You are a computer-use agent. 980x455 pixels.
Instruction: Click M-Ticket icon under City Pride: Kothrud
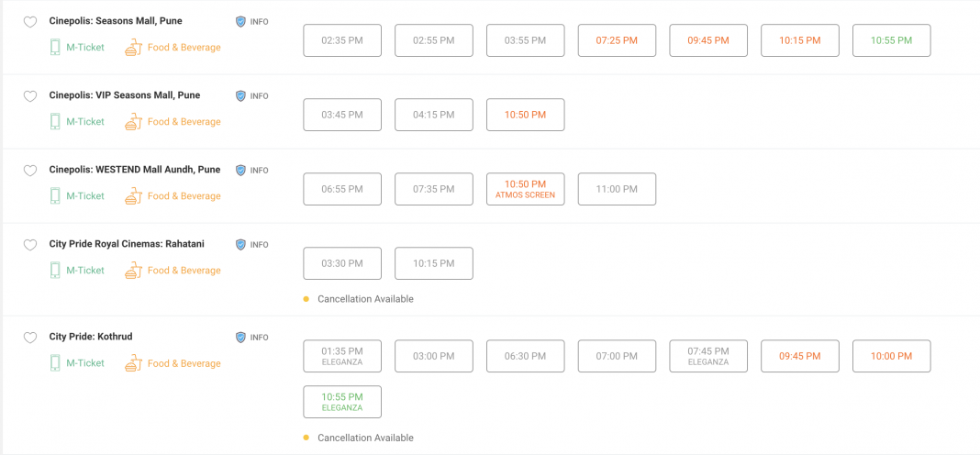tap(55, 363)
